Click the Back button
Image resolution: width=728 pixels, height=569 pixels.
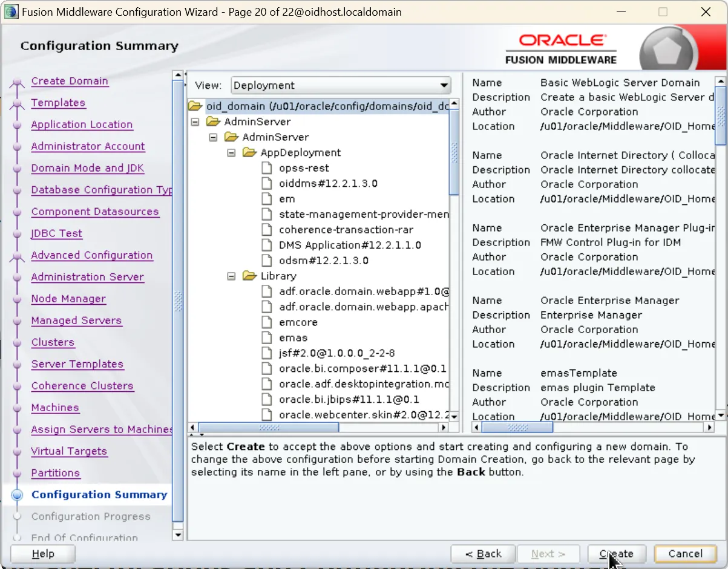pyautogui.click(x=483, y=554)
